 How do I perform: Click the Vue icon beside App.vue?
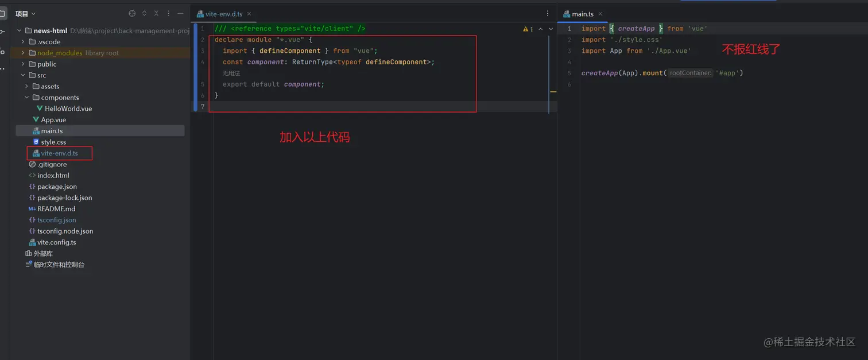(36, 119)
